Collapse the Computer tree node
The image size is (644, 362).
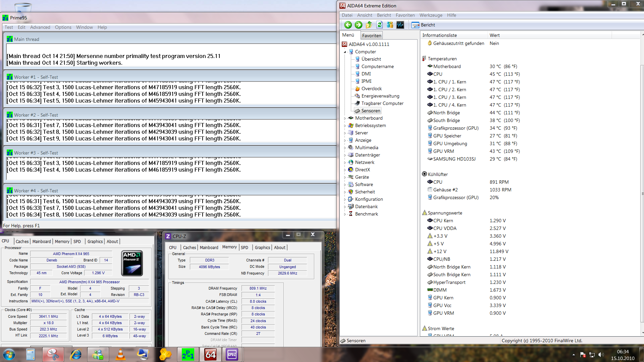pos(345,52)
